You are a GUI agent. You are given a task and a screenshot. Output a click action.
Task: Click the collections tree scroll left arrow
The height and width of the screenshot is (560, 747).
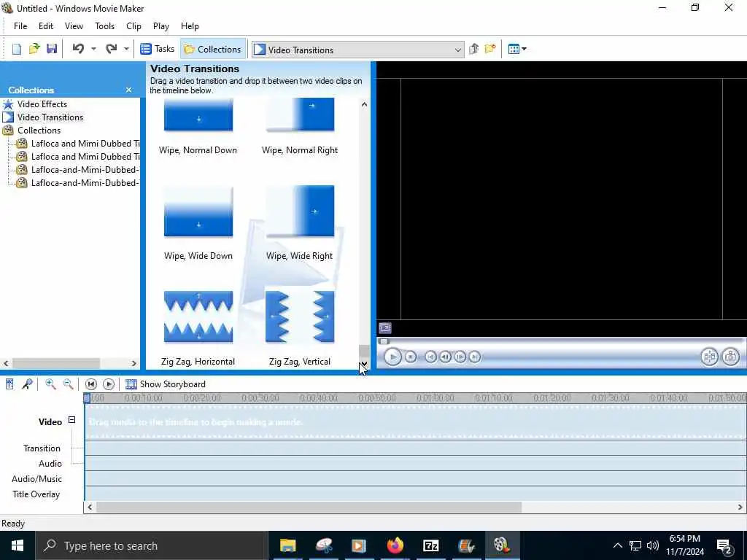coord(6,364)
